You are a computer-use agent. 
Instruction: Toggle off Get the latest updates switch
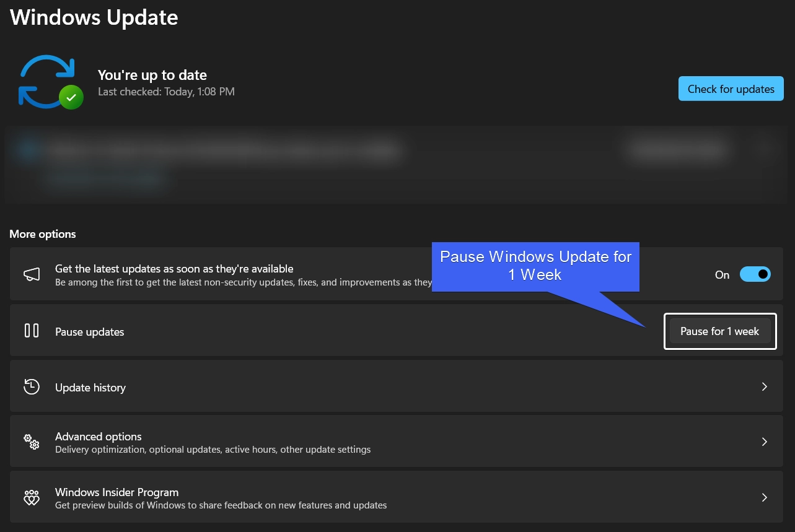755,274
